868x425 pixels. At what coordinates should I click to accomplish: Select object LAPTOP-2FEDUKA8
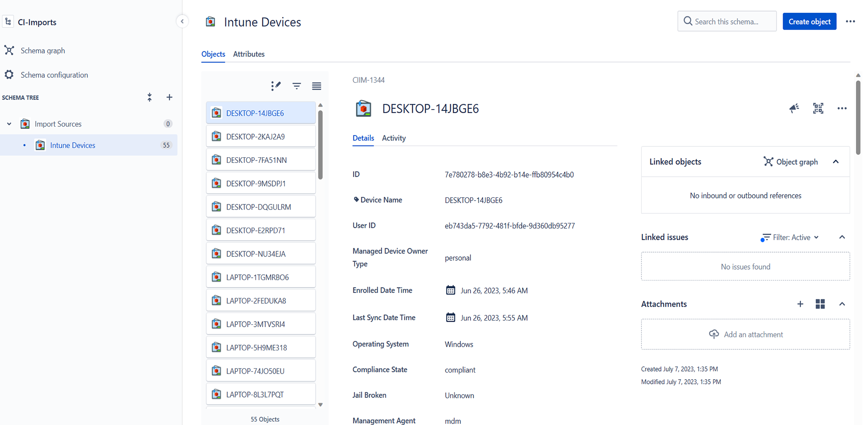261,300
